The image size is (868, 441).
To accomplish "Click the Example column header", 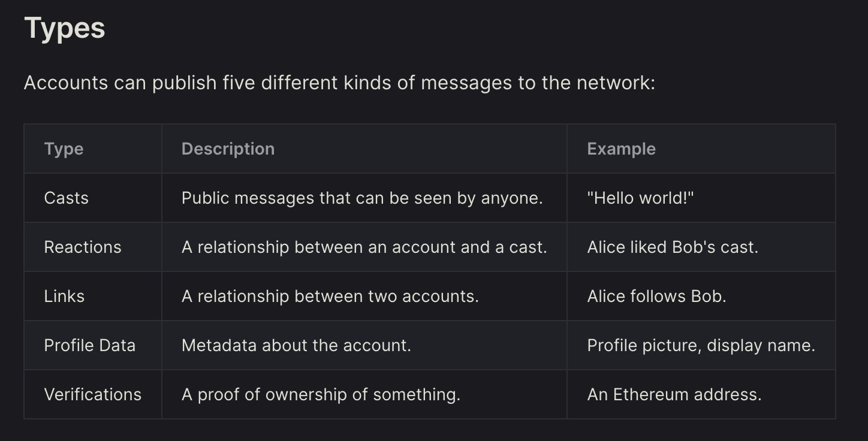I will pyautogui.click(x=621, y=149).
